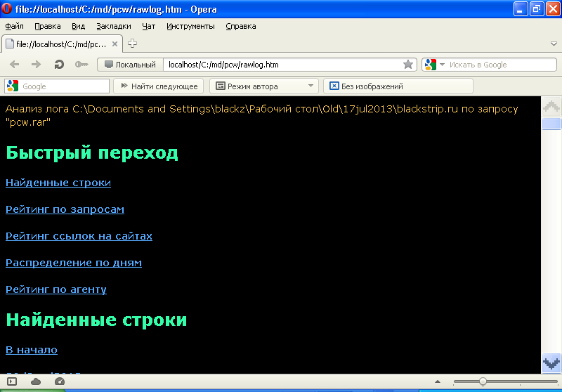Click scrollbar down arrow

click(551, 364)
